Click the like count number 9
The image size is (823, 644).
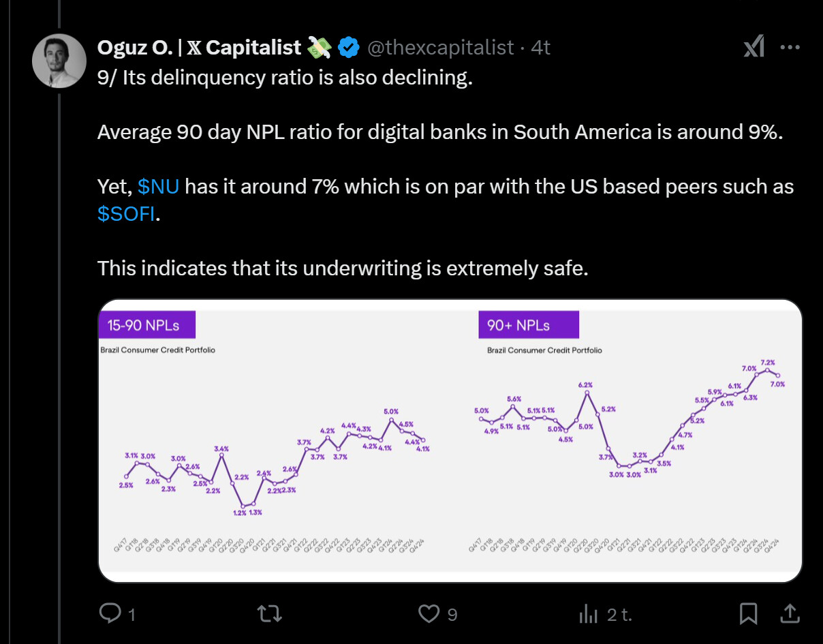point(452,615)
